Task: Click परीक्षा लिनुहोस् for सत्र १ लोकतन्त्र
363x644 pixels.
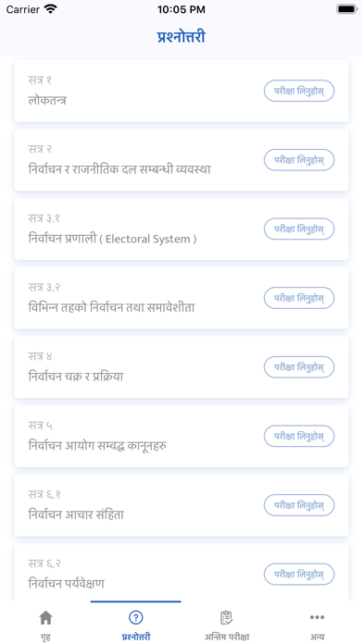Action: tap(299, 91)
